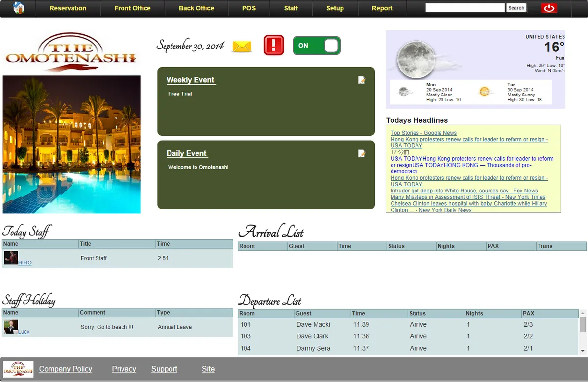
Task: Open the Site footer link
Action: [208, 369]
